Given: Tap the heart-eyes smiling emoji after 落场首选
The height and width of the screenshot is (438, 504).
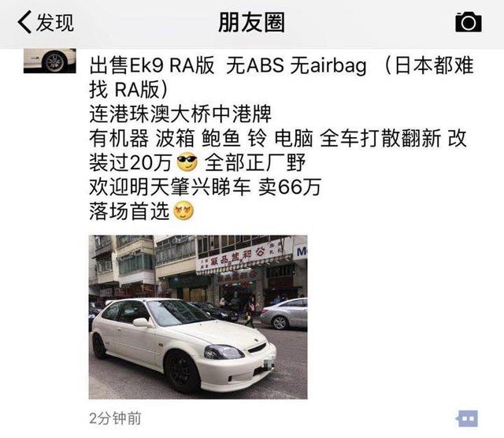Looking at the screenshot, I should [x=183, y=211].
